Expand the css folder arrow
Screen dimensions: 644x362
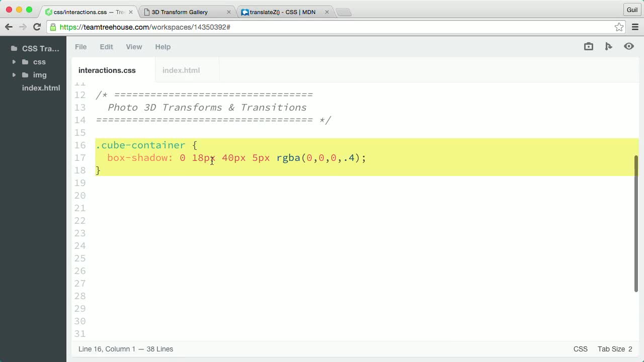(x=14, y=62)
